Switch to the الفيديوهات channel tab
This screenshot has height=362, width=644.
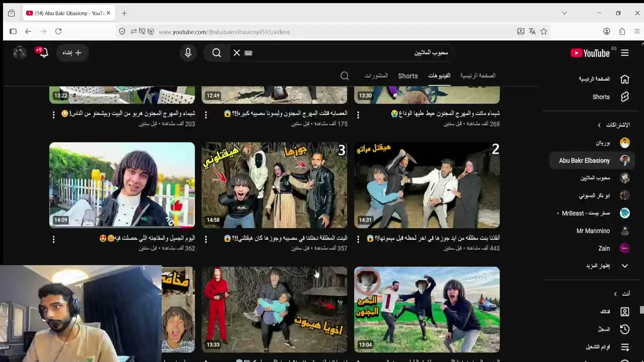coord(439,76)
